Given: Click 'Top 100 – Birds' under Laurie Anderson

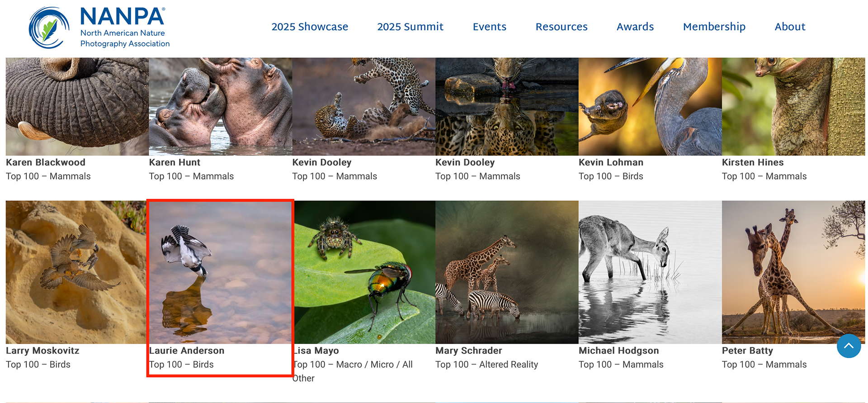Looking at the screenshot, I should (181, 365).
